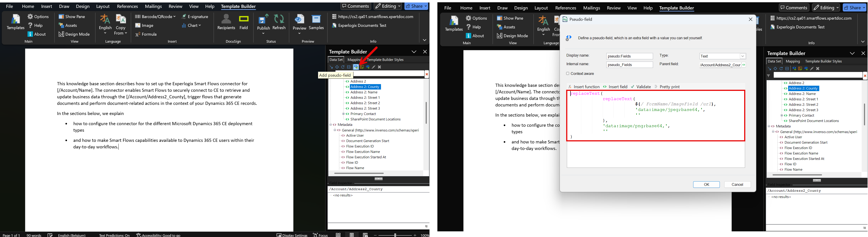Open the Mailings tab in left window
868x237 pixels.
coord(153,6)
